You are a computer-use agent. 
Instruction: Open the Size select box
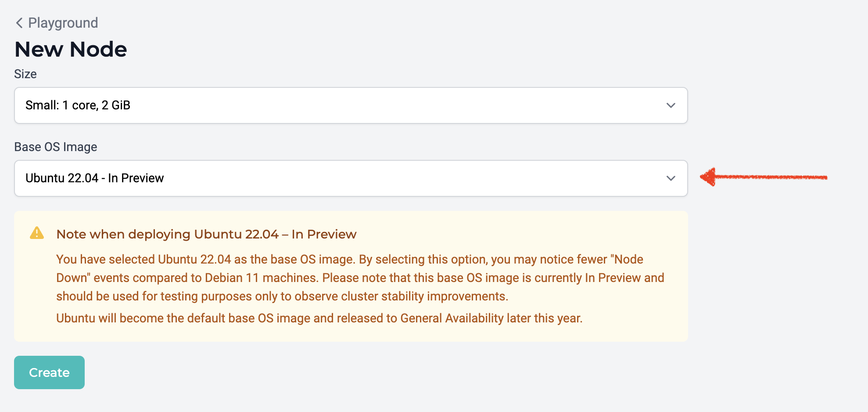click(351, 105)
